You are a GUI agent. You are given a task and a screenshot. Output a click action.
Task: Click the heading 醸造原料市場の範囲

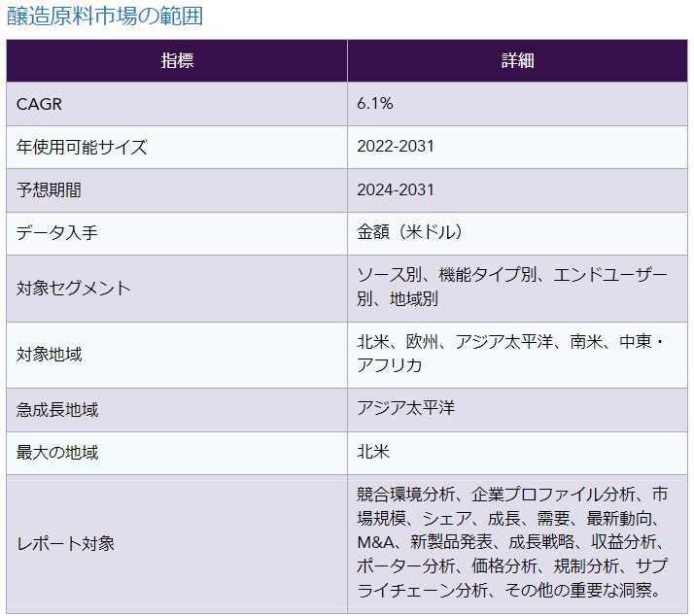point(105,17)
